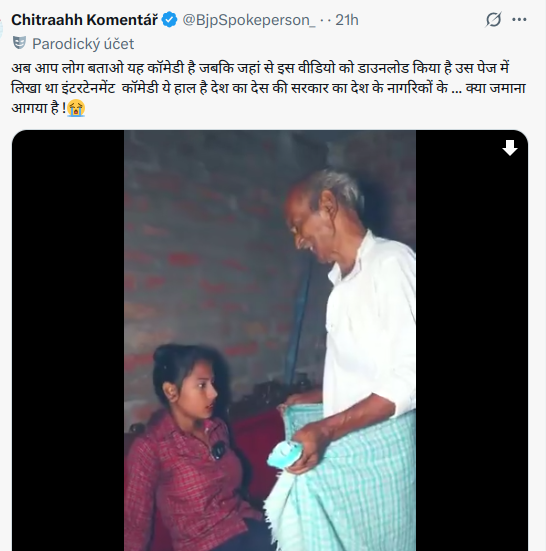Click the parody mask icon
Viewport: 546px width, 551px height.
(x=19, y=43)
